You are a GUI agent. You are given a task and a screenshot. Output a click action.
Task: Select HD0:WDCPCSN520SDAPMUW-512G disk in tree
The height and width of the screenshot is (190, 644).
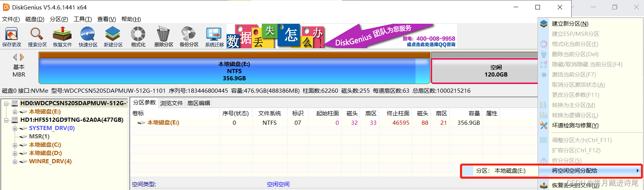coord(74,103)
